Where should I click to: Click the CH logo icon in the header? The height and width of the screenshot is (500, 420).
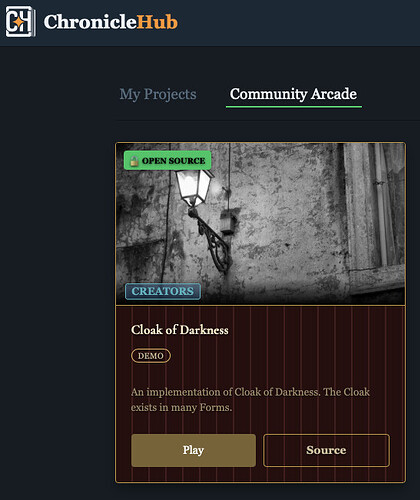point(20,22)
